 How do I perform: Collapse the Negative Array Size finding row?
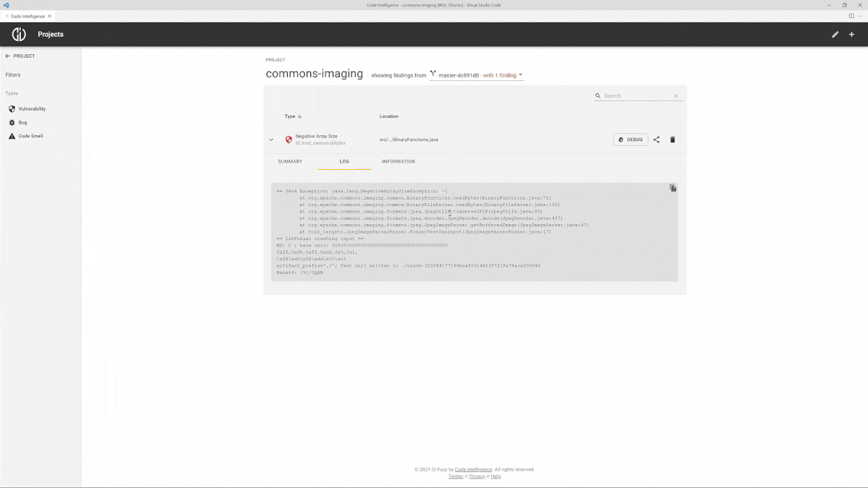tap(271, 140)
